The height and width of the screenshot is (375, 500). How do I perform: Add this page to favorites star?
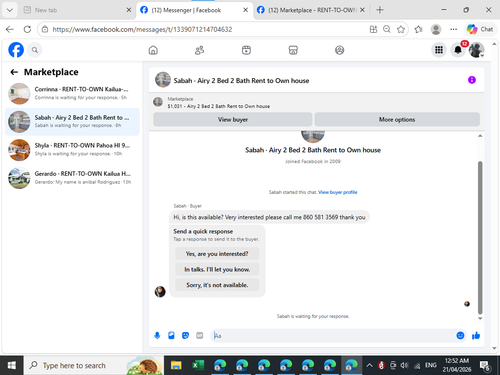coord(401,29)
